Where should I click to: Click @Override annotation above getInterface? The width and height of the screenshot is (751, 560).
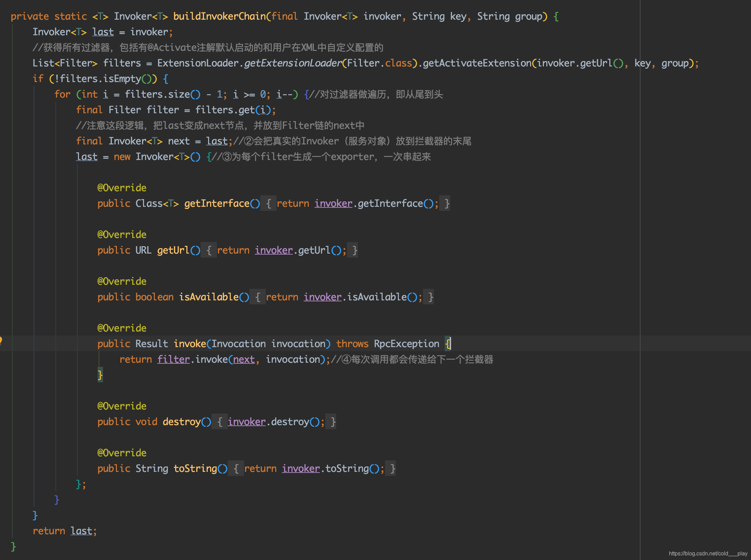coord(122,188)
